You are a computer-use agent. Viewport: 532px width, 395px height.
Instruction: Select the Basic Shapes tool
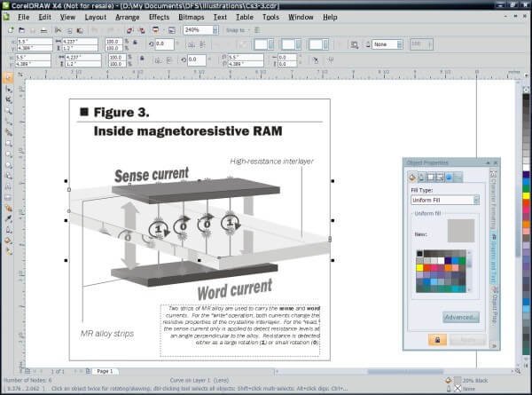[x=9, y=176]
